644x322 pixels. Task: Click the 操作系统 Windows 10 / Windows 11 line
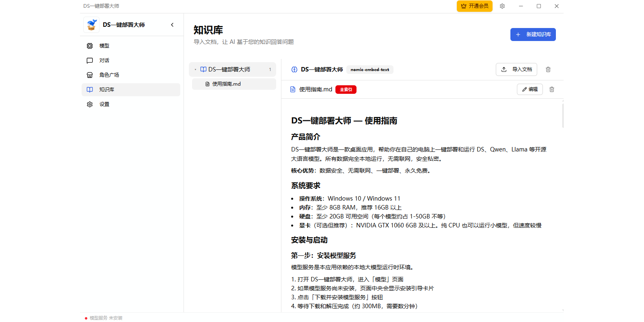350,199
